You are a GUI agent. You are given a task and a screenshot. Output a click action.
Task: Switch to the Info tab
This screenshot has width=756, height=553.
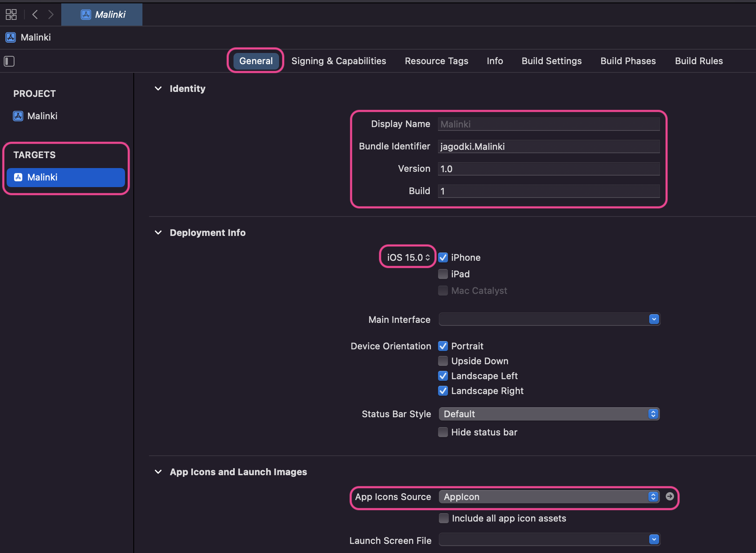tap(495, 61)
